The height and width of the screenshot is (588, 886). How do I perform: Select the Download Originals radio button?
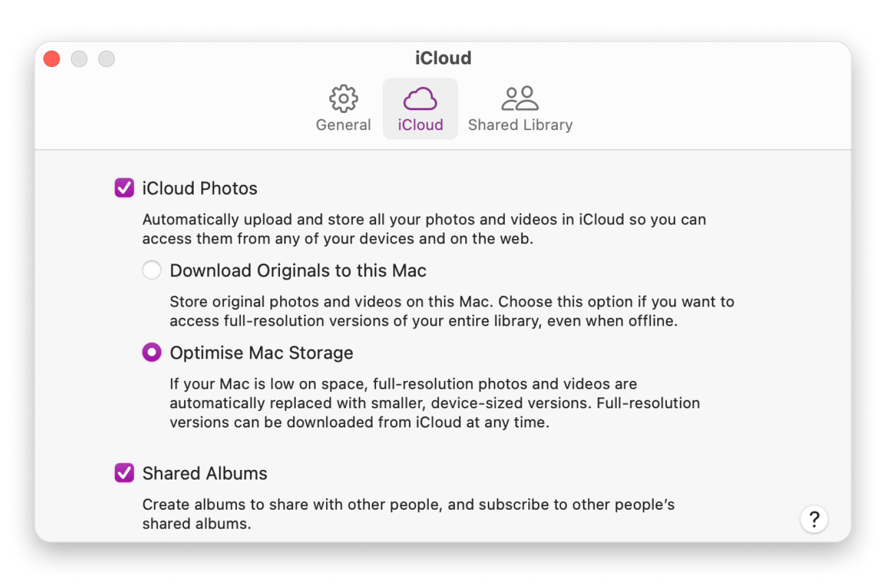tap(152, 270)
